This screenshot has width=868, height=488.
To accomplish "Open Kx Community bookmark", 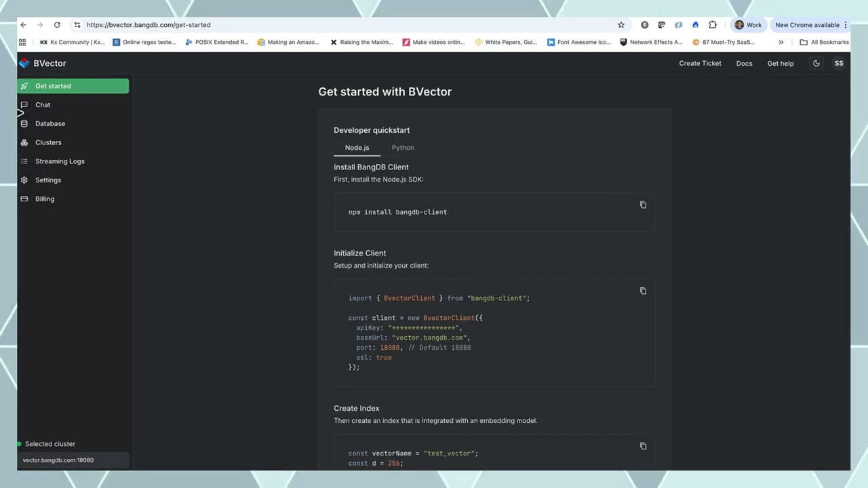I will [73, 42].
